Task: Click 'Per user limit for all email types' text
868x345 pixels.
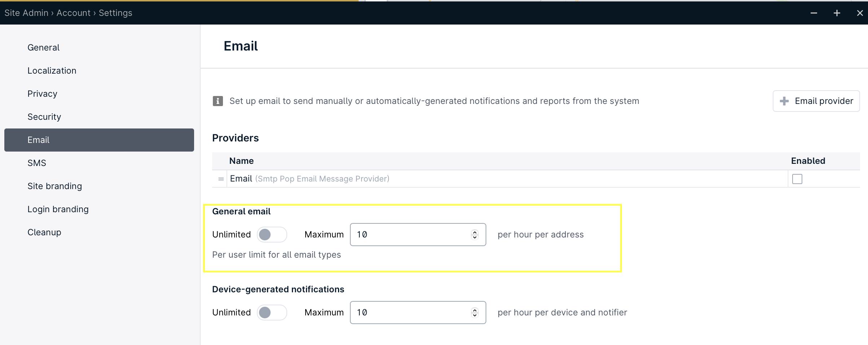Action: tap(276, 255)
